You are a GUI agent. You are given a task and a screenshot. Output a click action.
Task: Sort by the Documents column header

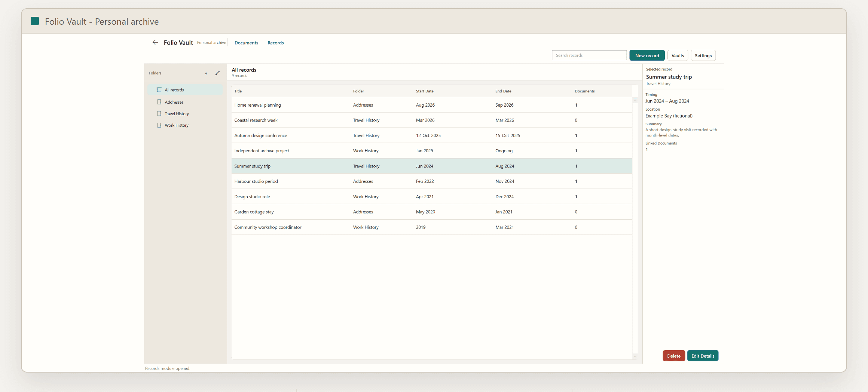[584, 91]
